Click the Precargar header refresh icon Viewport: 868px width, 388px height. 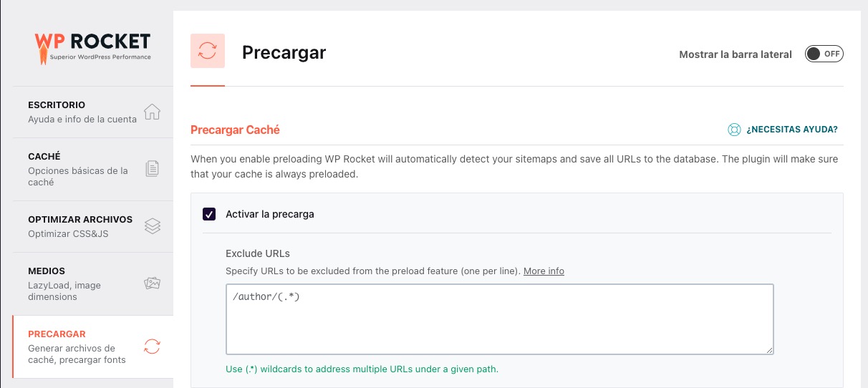pos(208,51)
